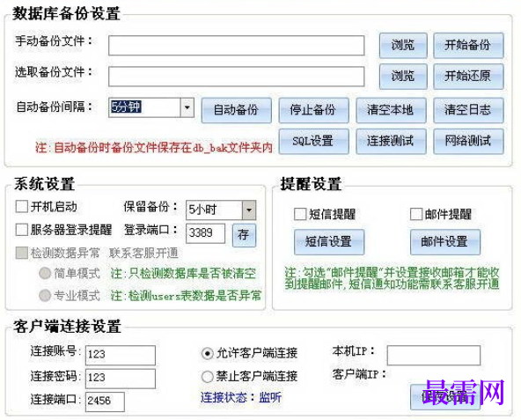The width and height of the screenshot is (521, 420).
Task: Open the 邮件设置 button
Action: [445, 242]
